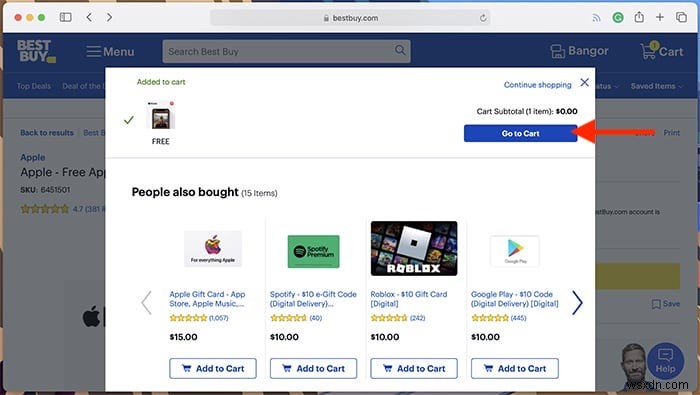
Task: Open Apple Gift Card product image
Action: tap(213, 249)
